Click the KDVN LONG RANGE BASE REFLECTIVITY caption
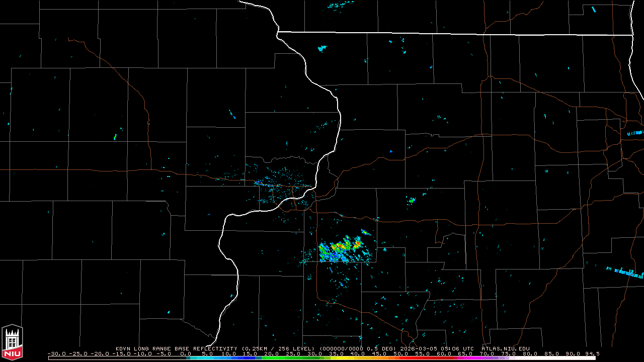Screen dimensions: 644x362 tap(177, 348)
